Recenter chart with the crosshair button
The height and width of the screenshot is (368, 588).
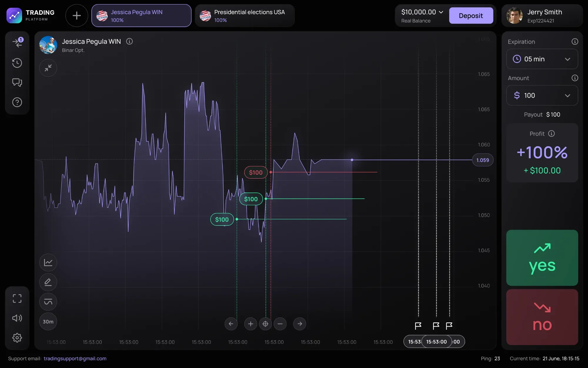pos(265,324)
